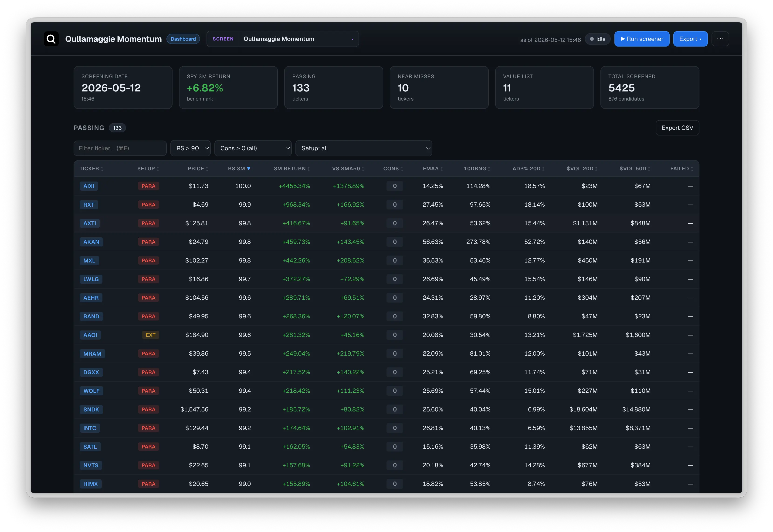Viewport: 773px width, 532px height.
Task: Select the Near Misses 10 tickers card
Action: coord(439,88)
